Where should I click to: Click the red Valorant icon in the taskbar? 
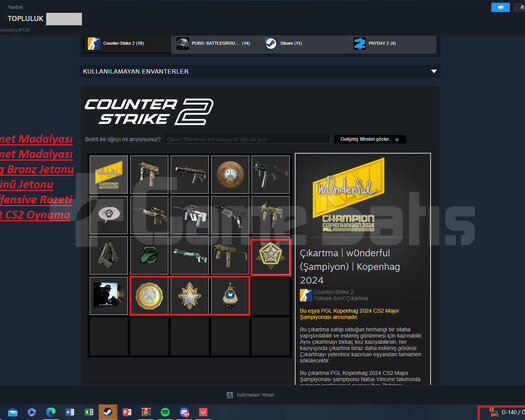click(x=203, y=412)
